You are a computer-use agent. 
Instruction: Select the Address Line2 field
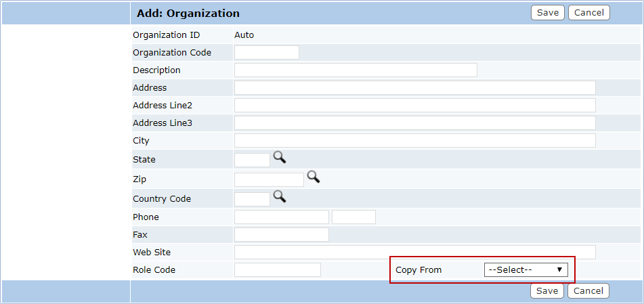[x=415, y=105]
